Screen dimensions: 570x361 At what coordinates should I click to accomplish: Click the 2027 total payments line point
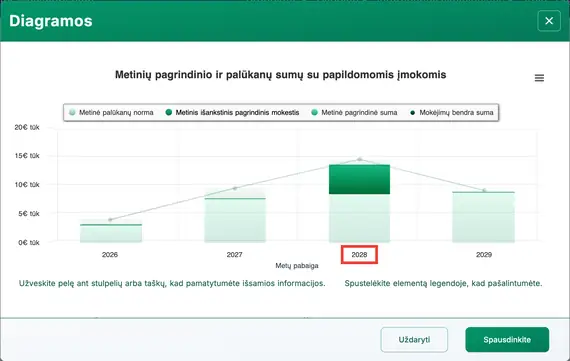(235, 188)
